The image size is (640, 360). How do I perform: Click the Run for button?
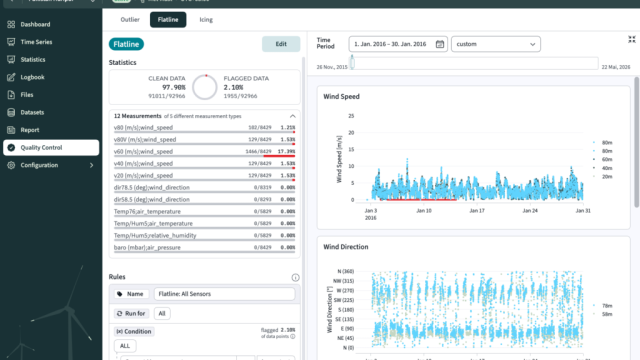pos(131,313)
